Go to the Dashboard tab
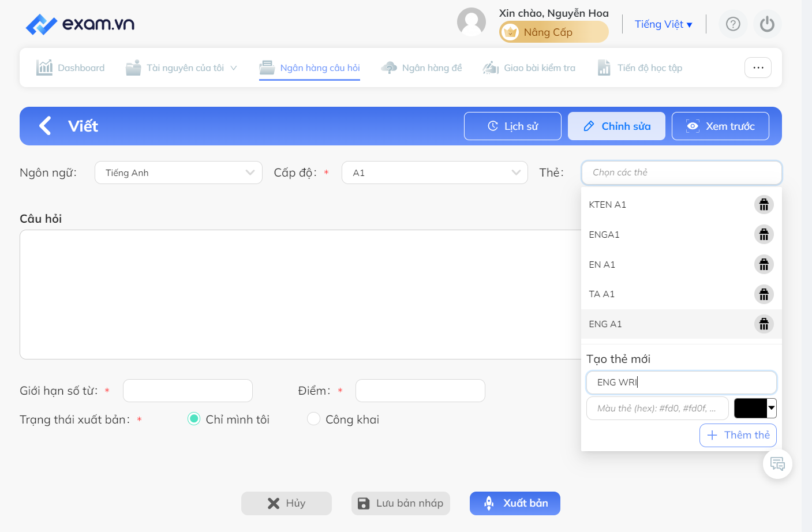This screenshot has width=812, height=532. (70, 68)
